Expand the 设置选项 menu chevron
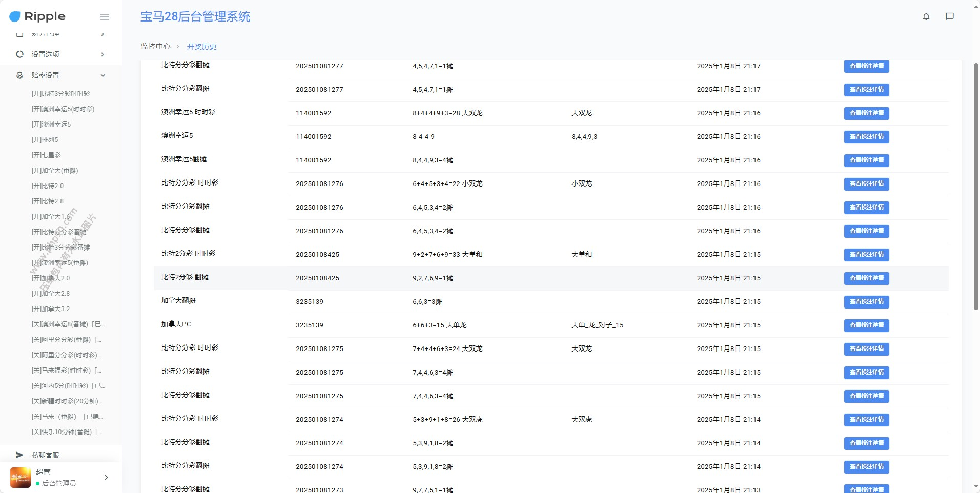 click(x=103, y=54)
